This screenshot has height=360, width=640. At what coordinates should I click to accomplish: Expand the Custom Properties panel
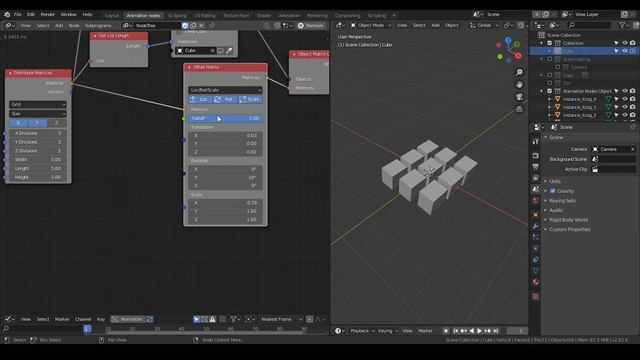pos(569,230)
